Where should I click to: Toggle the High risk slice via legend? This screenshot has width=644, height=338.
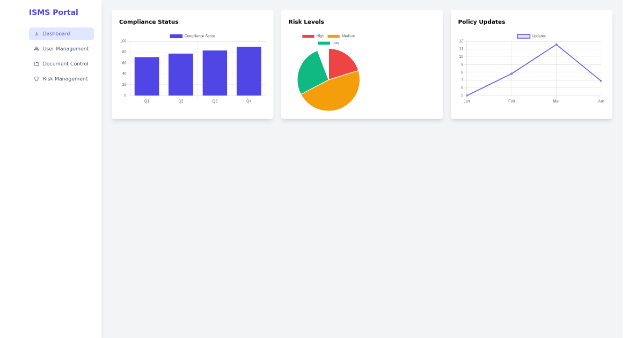[308, 36]
